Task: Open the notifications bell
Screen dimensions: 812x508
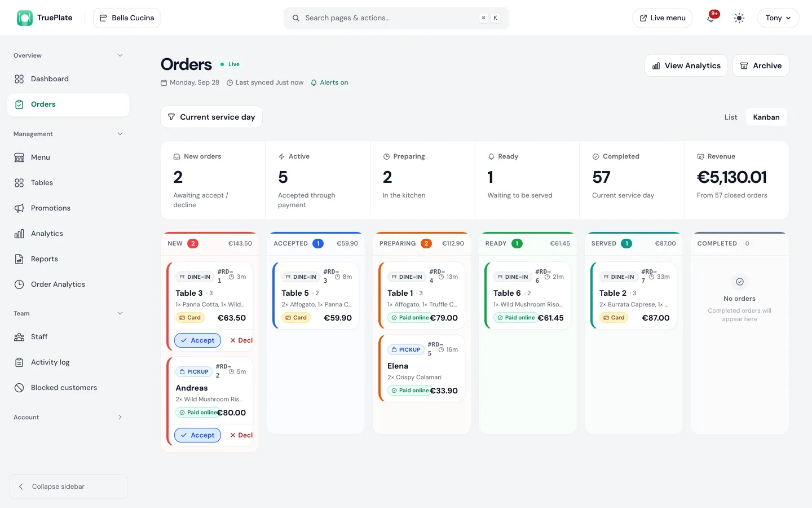Action: click(x=710, y=18)
